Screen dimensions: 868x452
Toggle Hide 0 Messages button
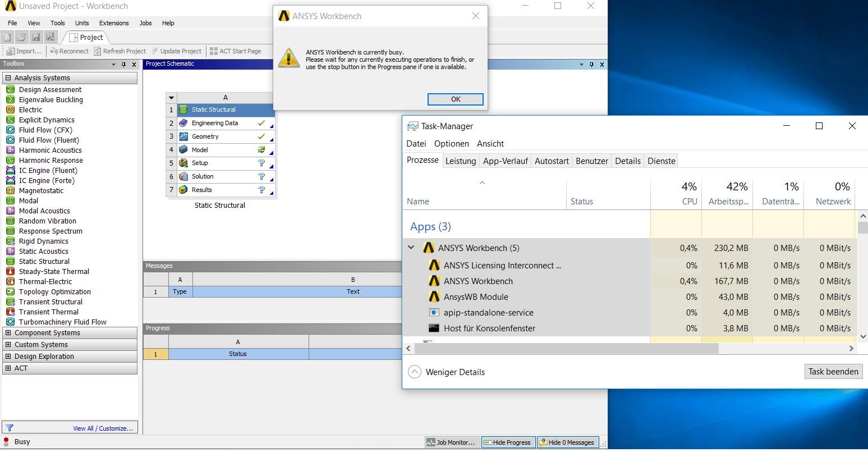click(567, 442)
